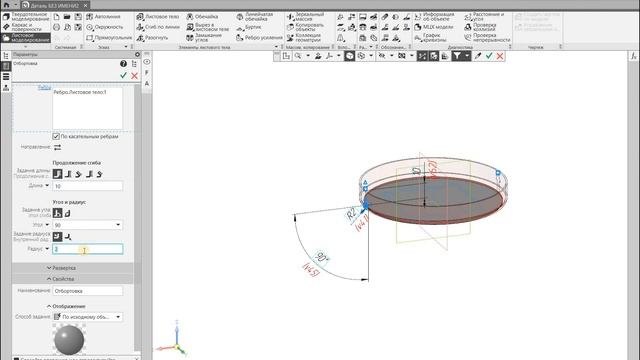Open Информация об объекте
The width and height of the screenshot is (640, 360).
[434, 17]
